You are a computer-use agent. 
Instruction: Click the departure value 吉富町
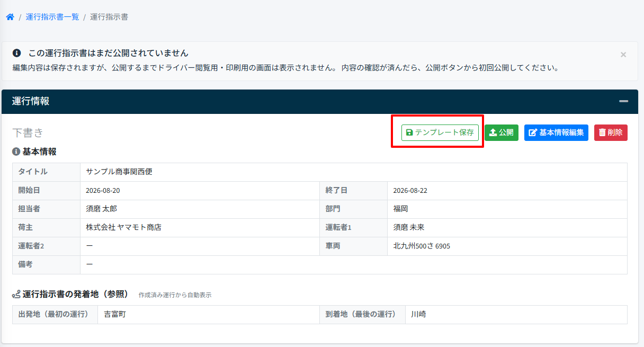click(x=114, y=314)
